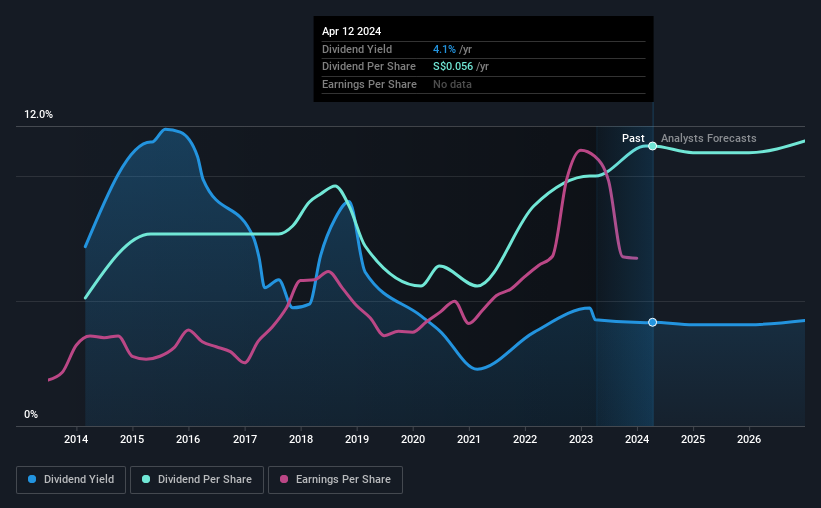Toggle the Earnings Per Share legend button

[335, 480]
